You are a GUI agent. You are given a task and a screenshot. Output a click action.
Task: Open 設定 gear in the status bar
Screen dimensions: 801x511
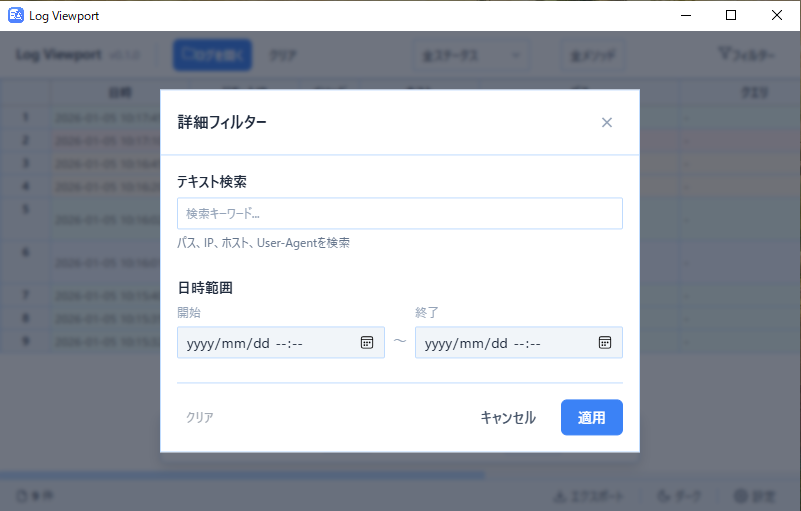740,496
